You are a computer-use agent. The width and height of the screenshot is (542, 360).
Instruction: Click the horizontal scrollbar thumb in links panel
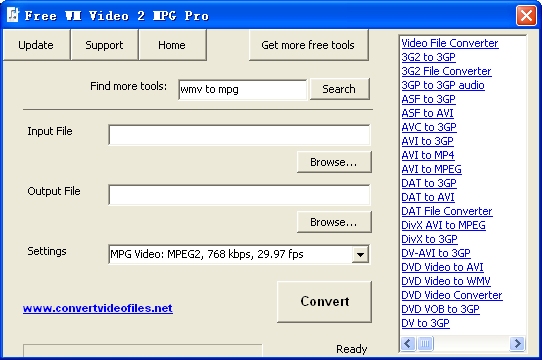(425, 344)
